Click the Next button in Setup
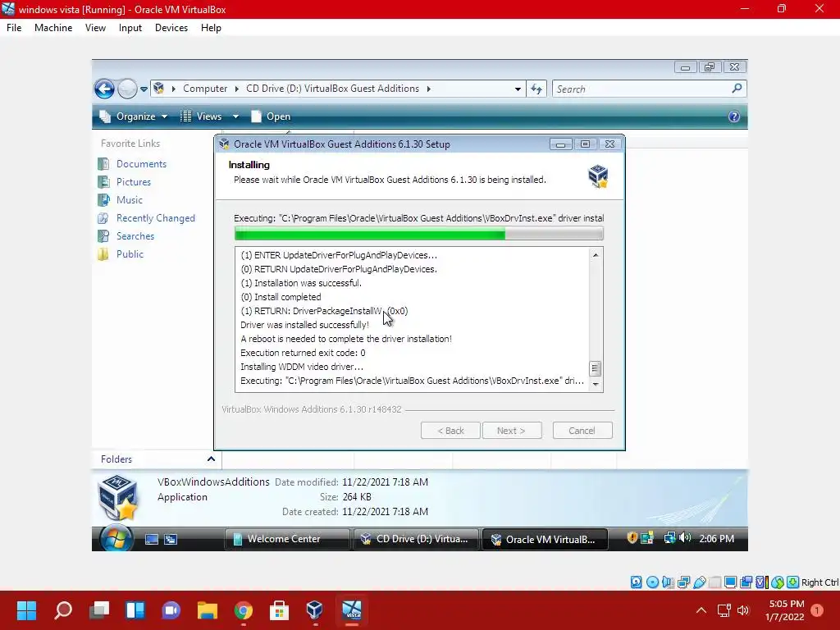 pyautogui.click(x=512, y=430)
